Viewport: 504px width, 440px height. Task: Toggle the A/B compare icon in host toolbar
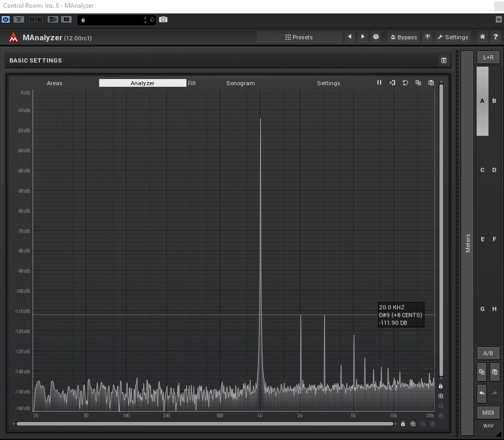point(53,19)
